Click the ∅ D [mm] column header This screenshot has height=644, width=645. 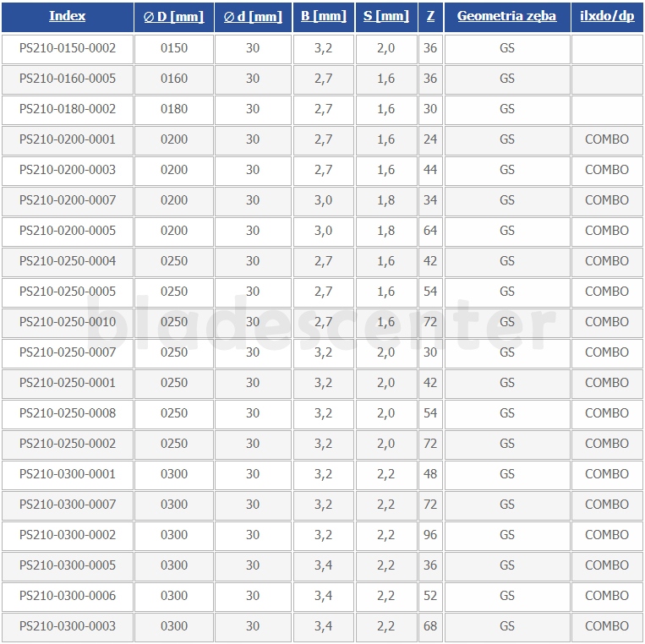[x=173, y=16]
